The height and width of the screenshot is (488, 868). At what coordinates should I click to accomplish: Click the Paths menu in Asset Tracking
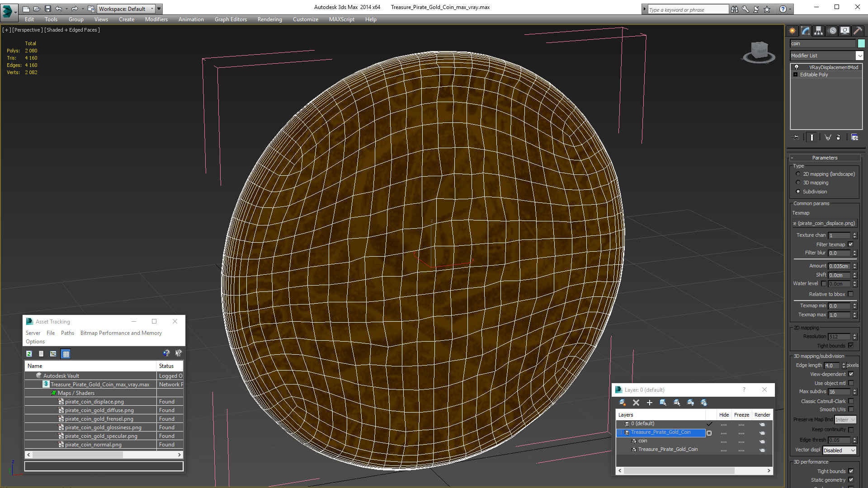click(x=67, y=333)
